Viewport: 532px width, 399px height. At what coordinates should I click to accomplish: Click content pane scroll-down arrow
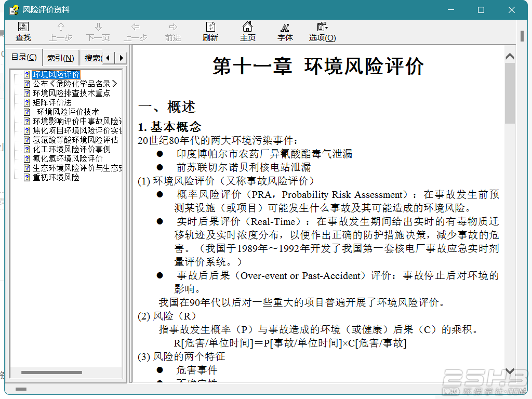(x=510, y=371)
